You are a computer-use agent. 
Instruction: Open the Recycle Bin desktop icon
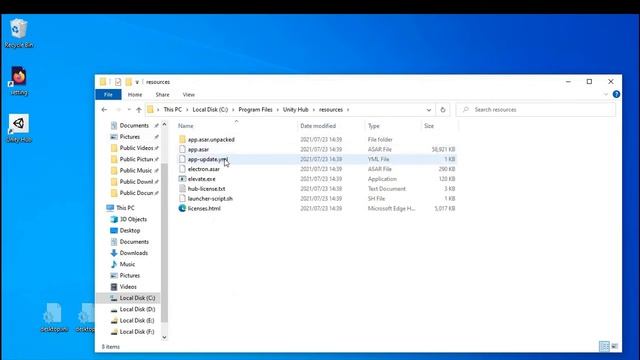pyautogui.click(x=18, y=33)
